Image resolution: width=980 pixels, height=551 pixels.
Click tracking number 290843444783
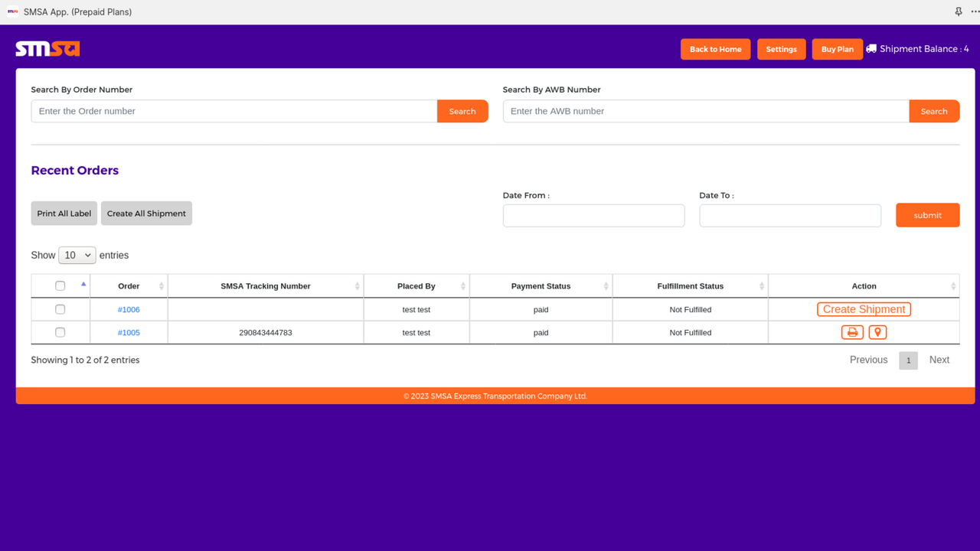click(x=266, y=333)
